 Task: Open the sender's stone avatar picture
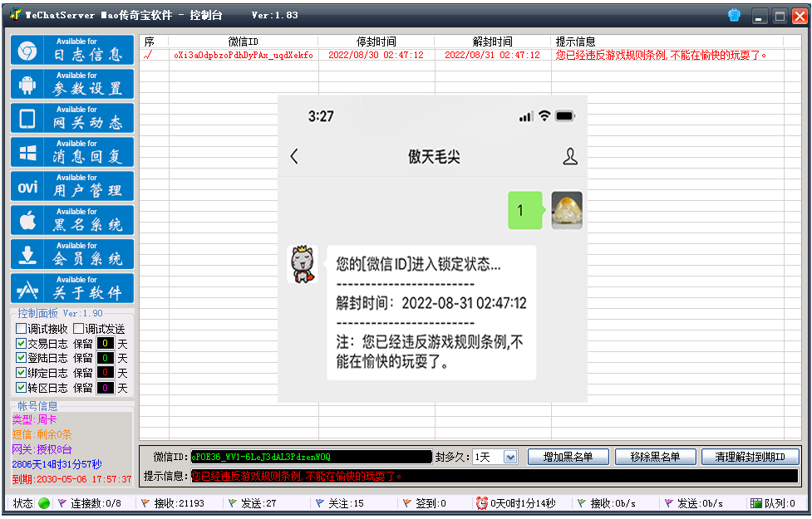567,210
